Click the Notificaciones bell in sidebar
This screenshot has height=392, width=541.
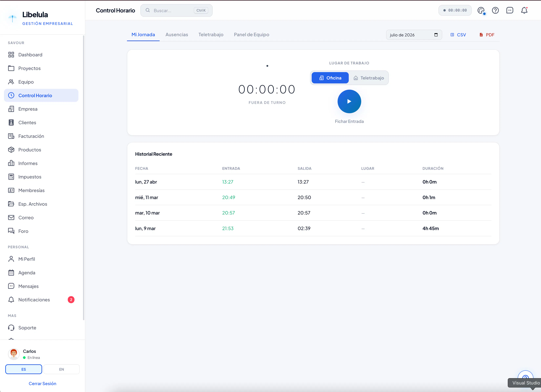[11, 300]
